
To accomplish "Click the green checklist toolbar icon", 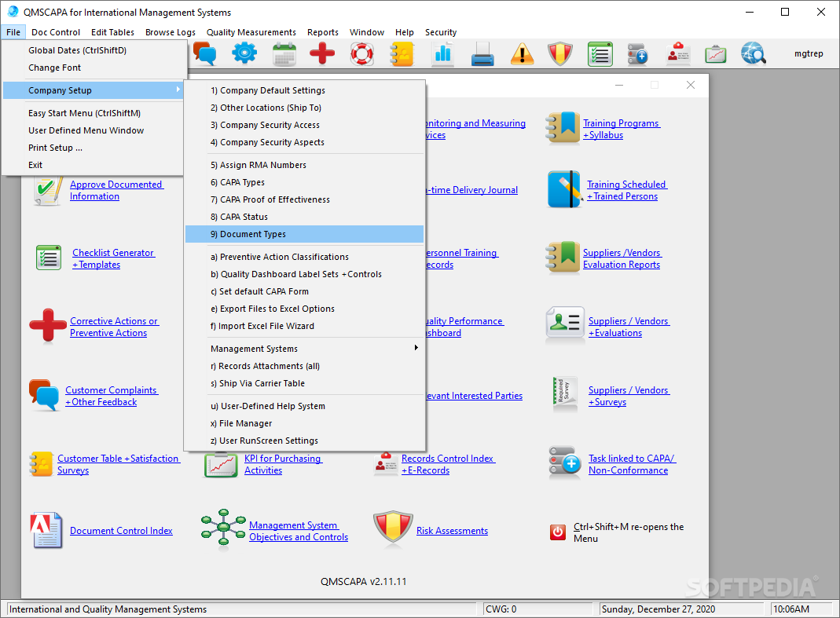I will (x=600, y=53).
